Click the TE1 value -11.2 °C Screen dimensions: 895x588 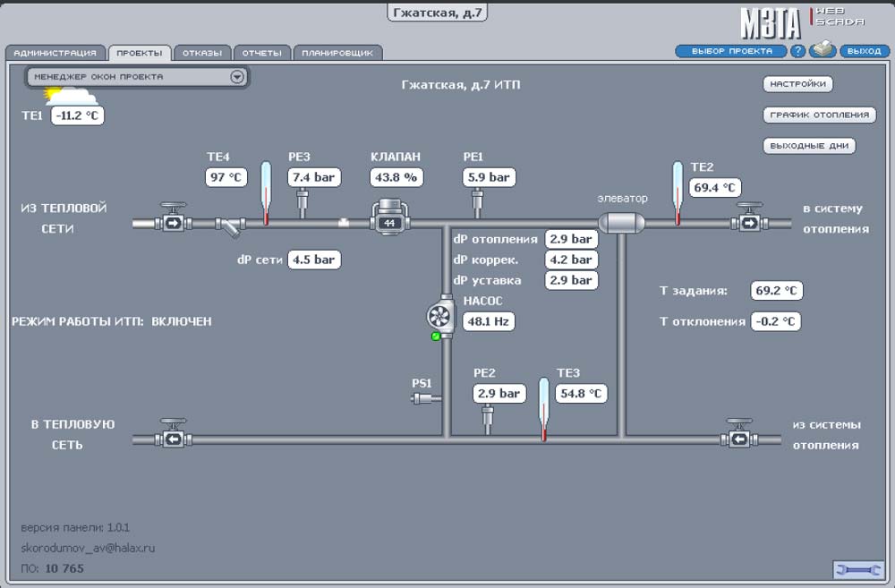[78, 115]
